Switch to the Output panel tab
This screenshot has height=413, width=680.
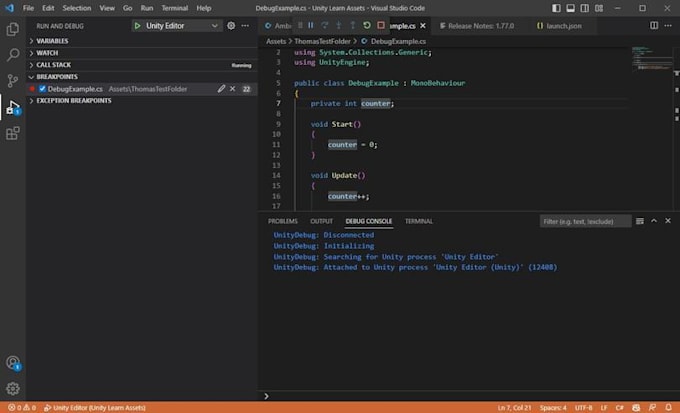tap(321, 221)
